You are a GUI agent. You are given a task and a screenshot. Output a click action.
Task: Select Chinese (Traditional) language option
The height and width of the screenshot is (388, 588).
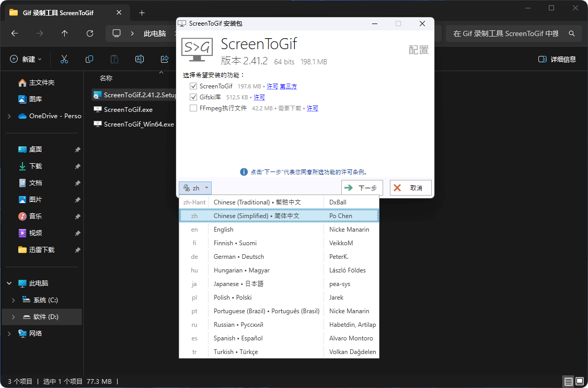coord(279,202)
